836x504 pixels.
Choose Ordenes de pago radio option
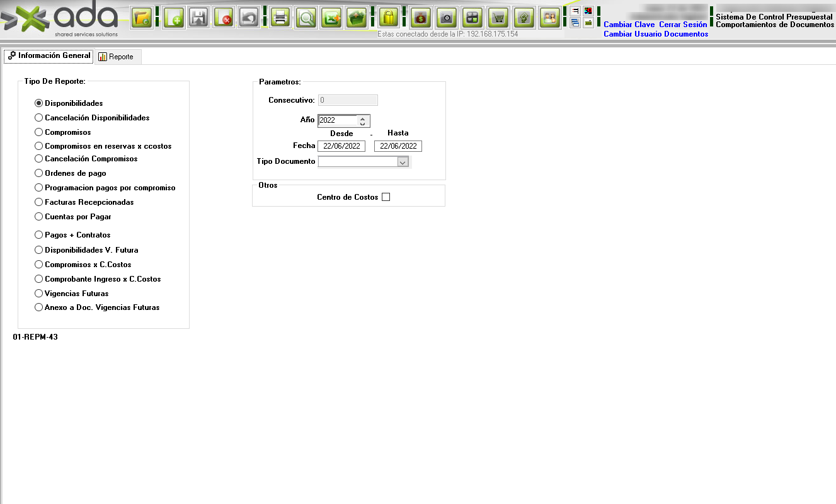tap(39, 173)
